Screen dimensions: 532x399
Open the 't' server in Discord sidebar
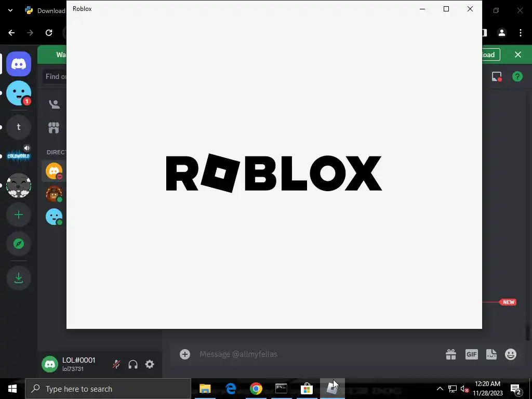point(19,127)
